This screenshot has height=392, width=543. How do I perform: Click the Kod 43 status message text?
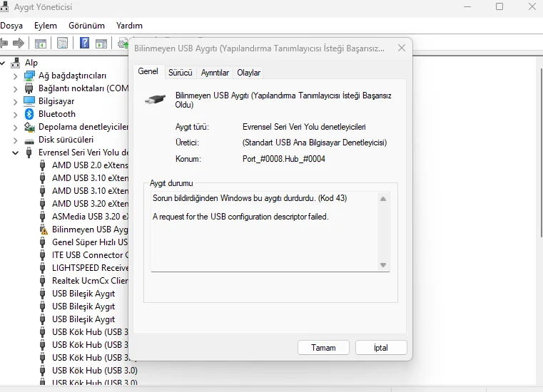[250, 198]
